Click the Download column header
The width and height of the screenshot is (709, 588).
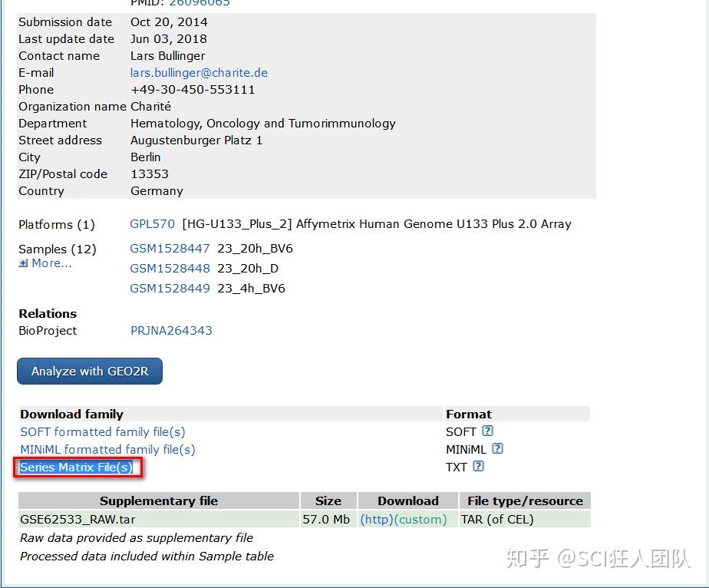(x=408, y=501)
